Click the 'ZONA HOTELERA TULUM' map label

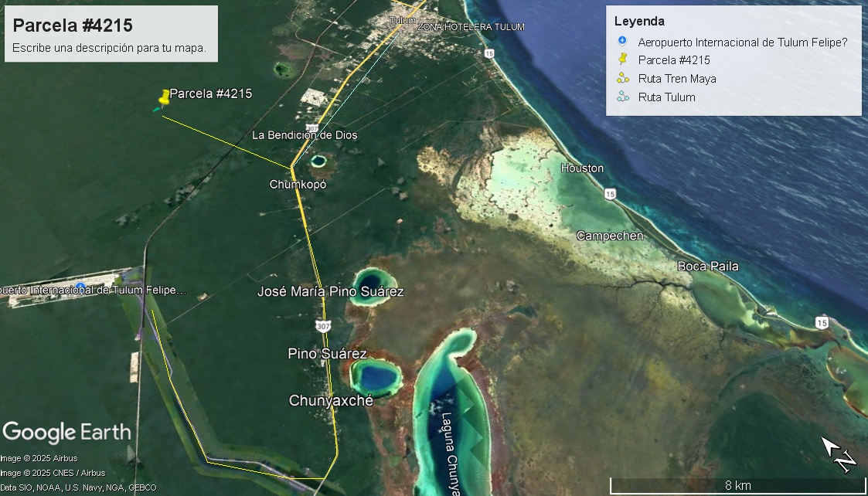click(470, 27)
